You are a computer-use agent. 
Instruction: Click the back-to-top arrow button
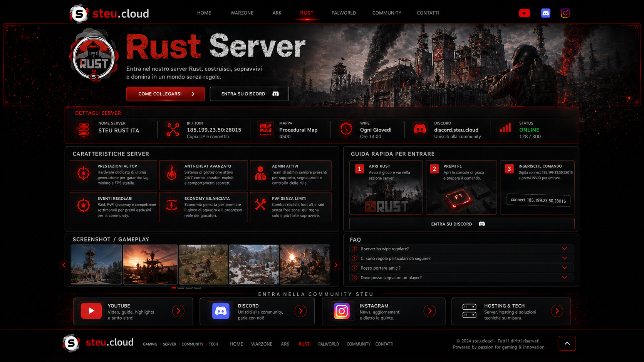[x=567, y=343]
